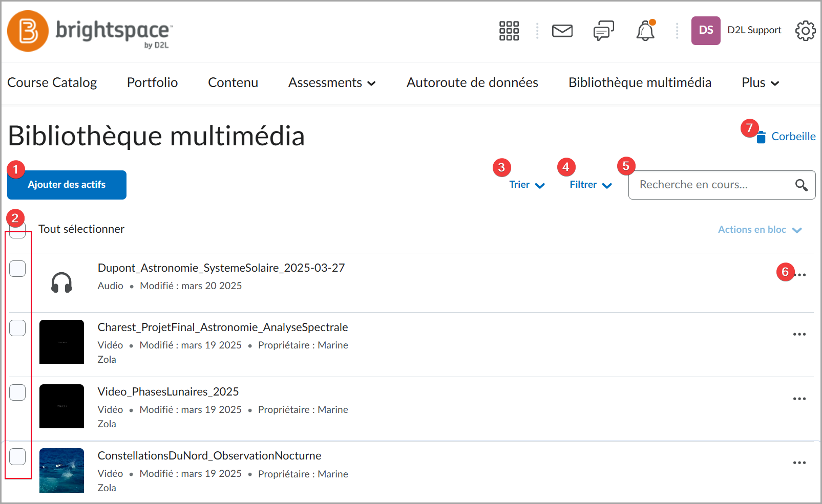Go to Autoroute de données
This screenshot has width=822, height=504.
[472, 83]
